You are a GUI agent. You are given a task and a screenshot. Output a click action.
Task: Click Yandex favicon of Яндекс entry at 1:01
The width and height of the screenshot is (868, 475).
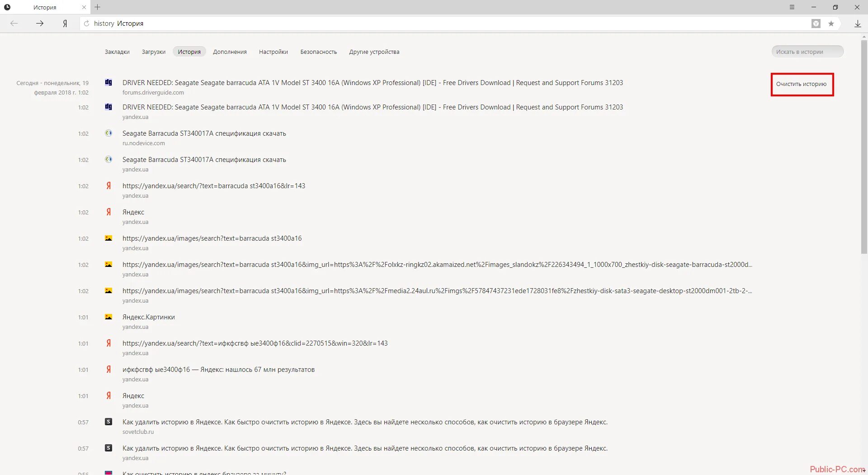coord(108,395)
